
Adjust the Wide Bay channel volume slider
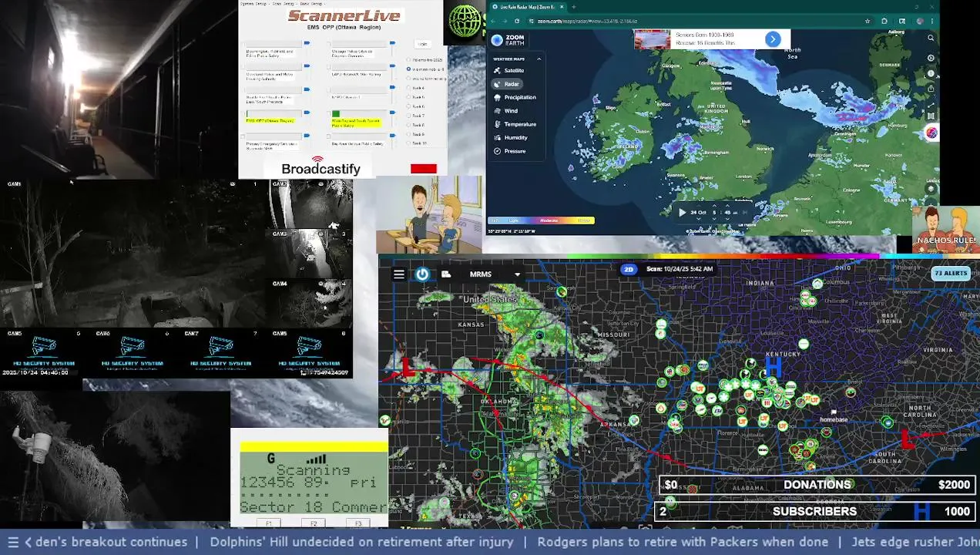pos(393,113)
